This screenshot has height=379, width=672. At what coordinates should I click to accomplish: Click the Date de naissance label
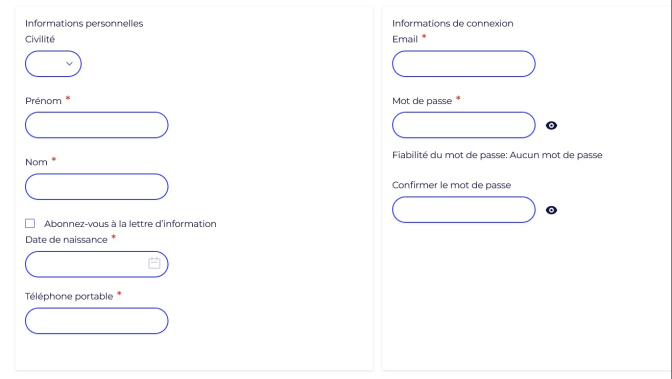(66, 240)
